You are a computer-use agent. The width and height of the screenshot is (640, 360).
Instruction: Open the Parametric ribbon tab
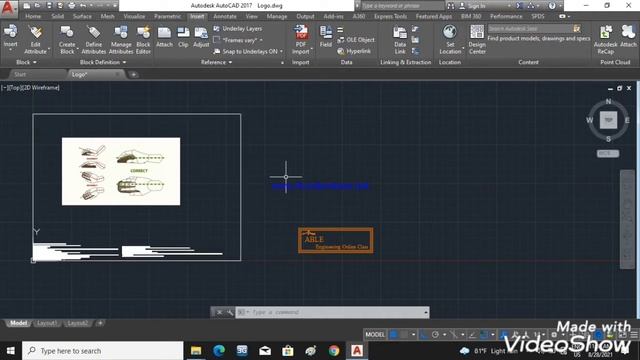pyautogui.click(x=167, y=16)
